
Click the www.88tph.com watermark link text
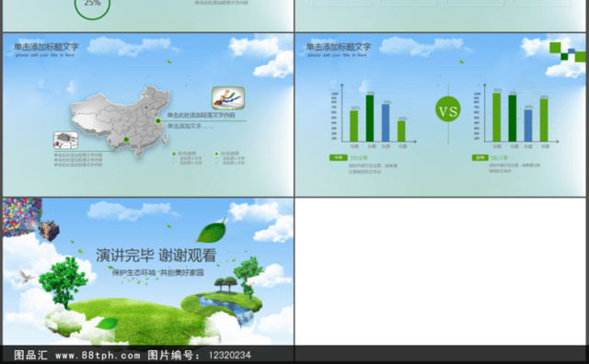[98, 356]
